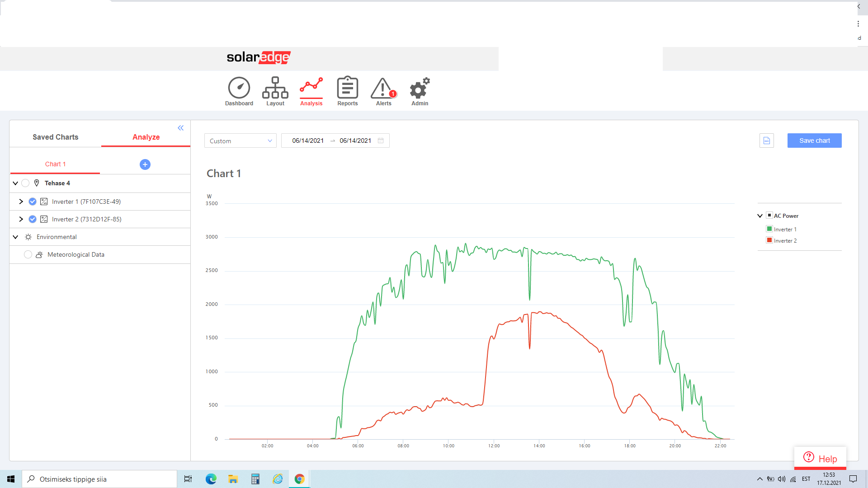Image resolution: width=868 pixels, height=488 pixels.
Task: Add a new chart with plus icon
Action: (145, 164)
